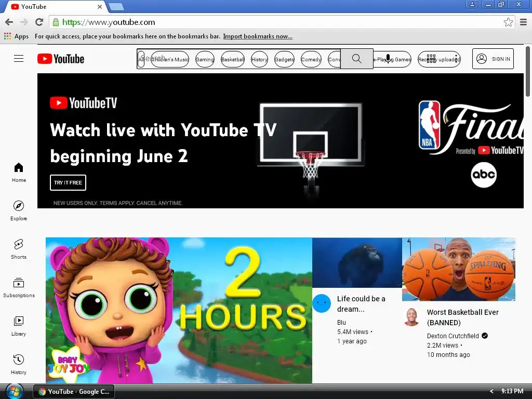Show hidden system tray icons
Viewport: 532px width, 399px height.
coord(491,391)
